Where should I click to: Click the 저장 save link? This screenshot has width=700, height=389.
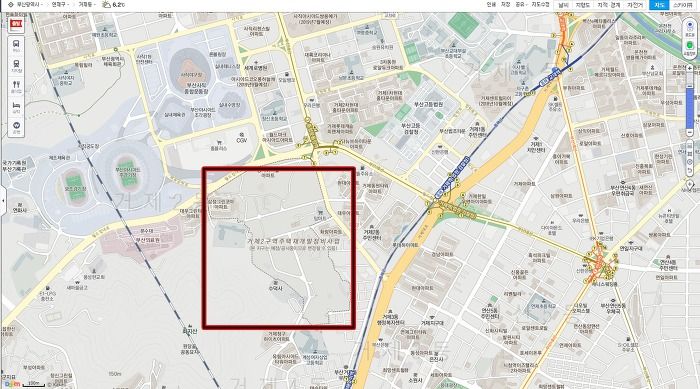pos(505,4)
